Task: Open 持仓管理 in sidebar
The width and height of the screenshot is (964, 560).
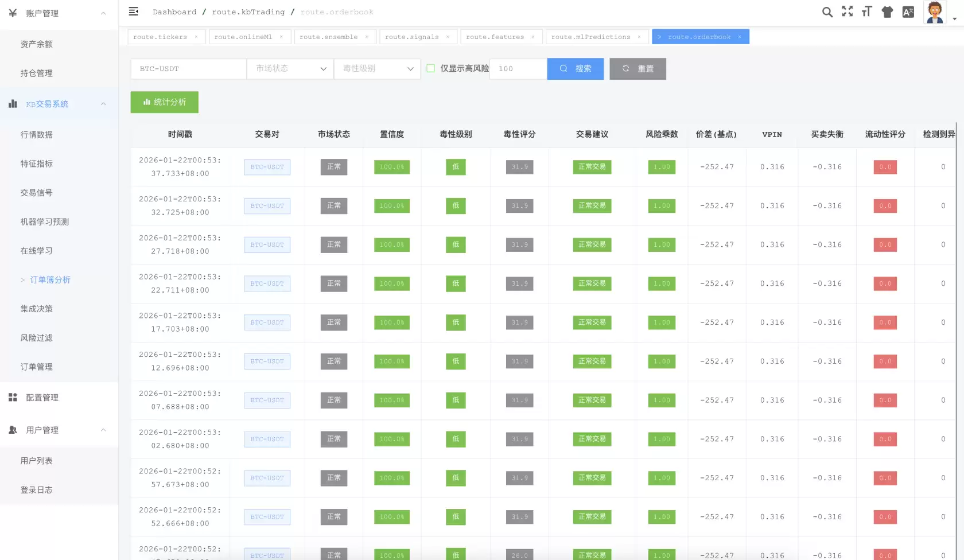Action: (59, 73)
